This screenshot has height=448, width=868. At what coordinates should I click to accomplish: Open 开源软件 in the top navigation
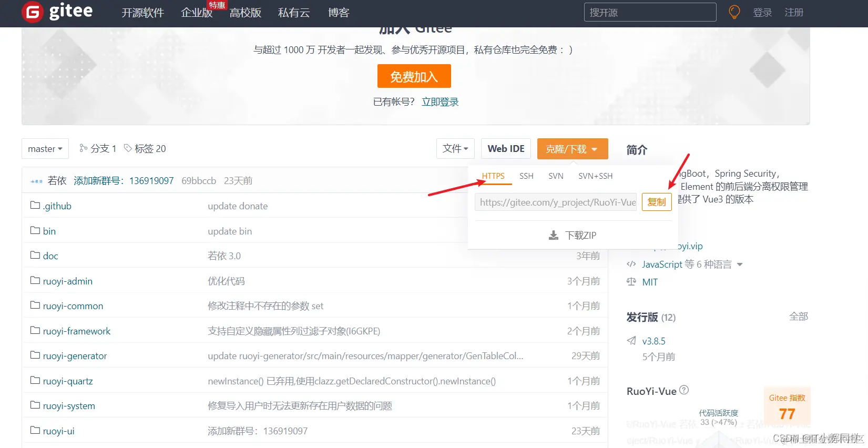click(143, 13)
